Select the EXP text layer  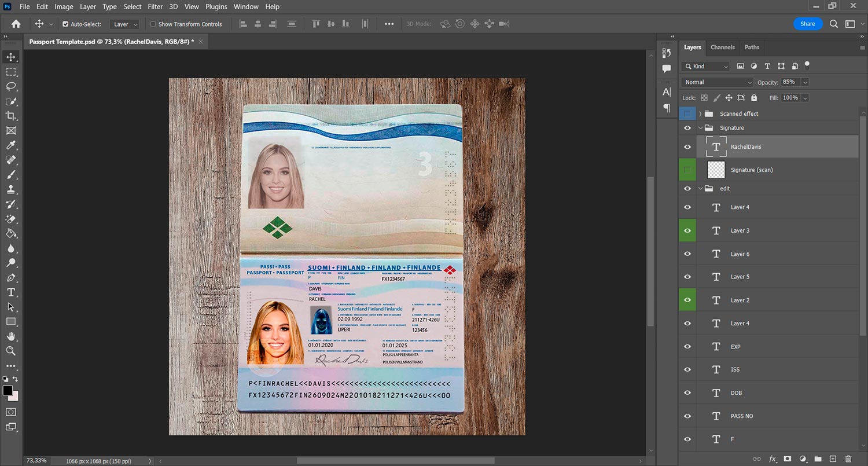pyautogui.click(x=735, y=347)
